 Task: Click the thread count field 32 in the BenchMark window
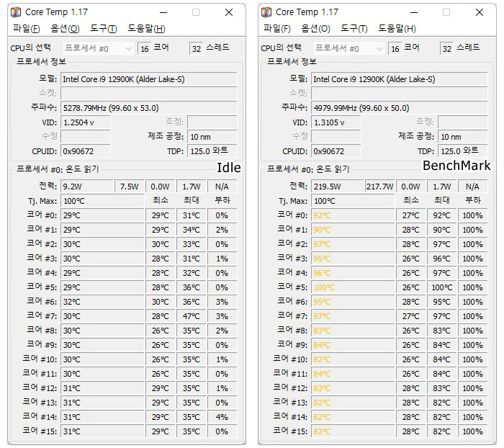coord(447,48)
